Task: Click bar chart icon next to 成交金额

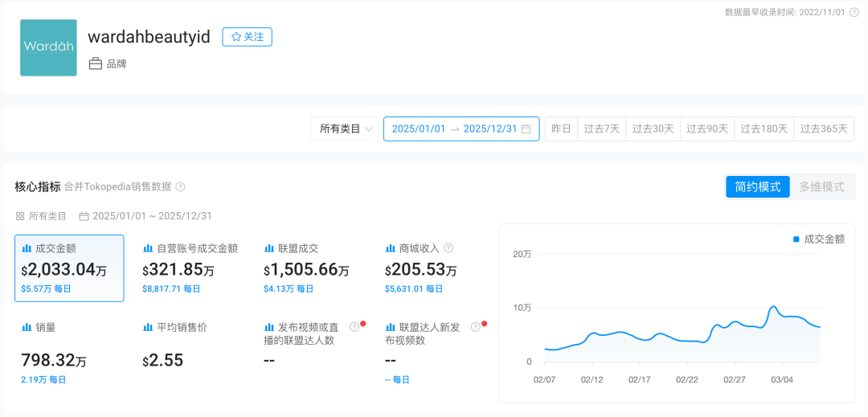Action: tap(26, 248)
